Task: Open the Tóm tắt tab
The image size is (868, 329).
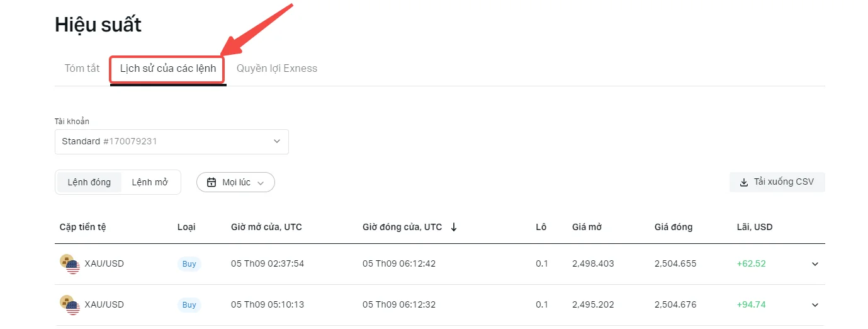Action: (x=82, y=68)
